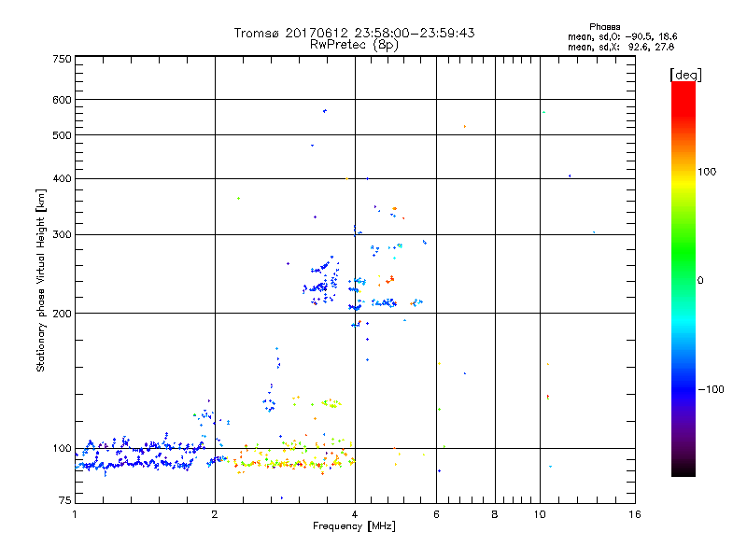The height and width of the screenshot is (560, 747).
Task: Click the '[deg]' colorbar unit label
Action: click(685, 75)
